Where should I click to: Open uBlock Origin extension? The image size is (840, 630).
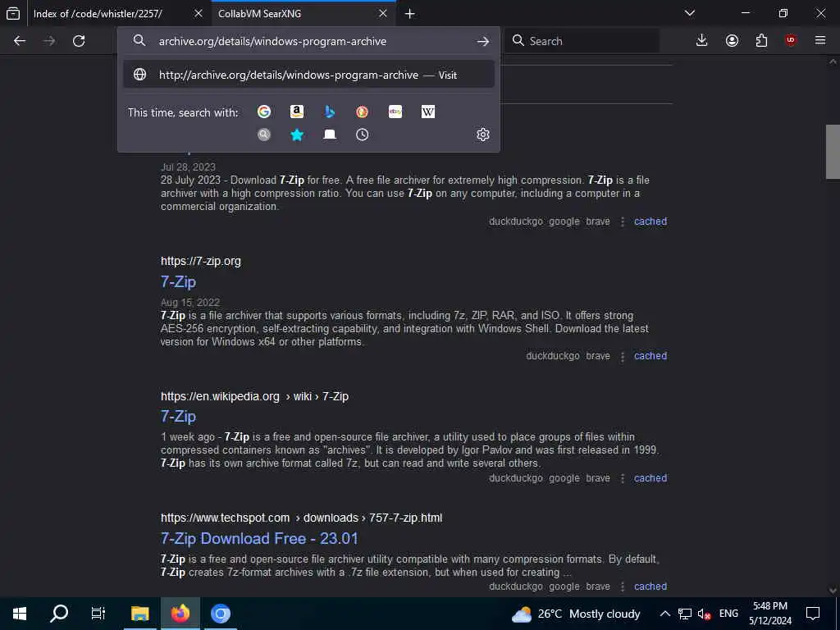(791, 41)
